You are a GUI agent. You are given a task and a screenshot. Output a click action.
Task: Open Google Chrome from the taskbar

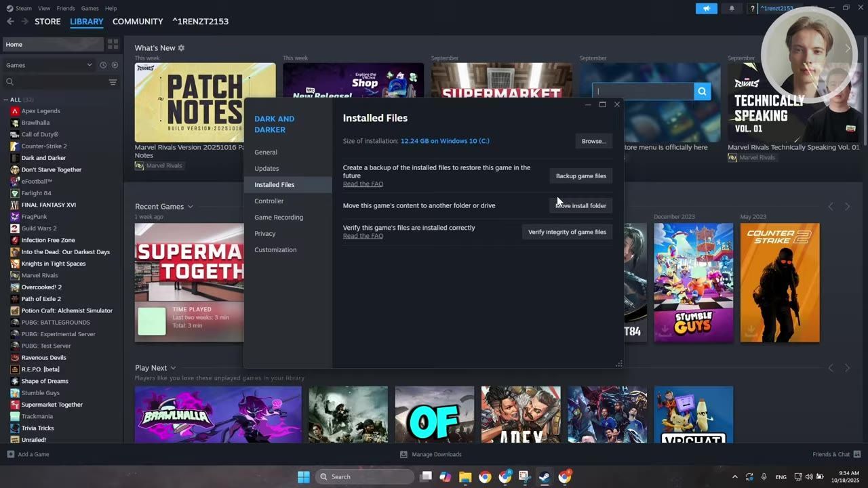[x=485, y=476]
